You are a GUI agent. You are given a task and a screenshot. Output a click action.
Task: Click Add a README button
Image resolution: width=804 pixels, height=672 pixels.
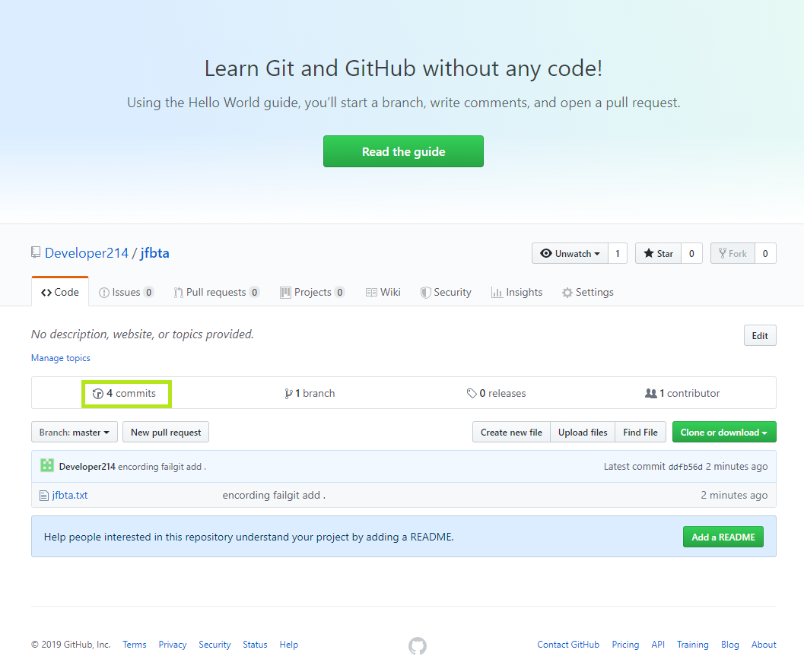click(723, 537)
